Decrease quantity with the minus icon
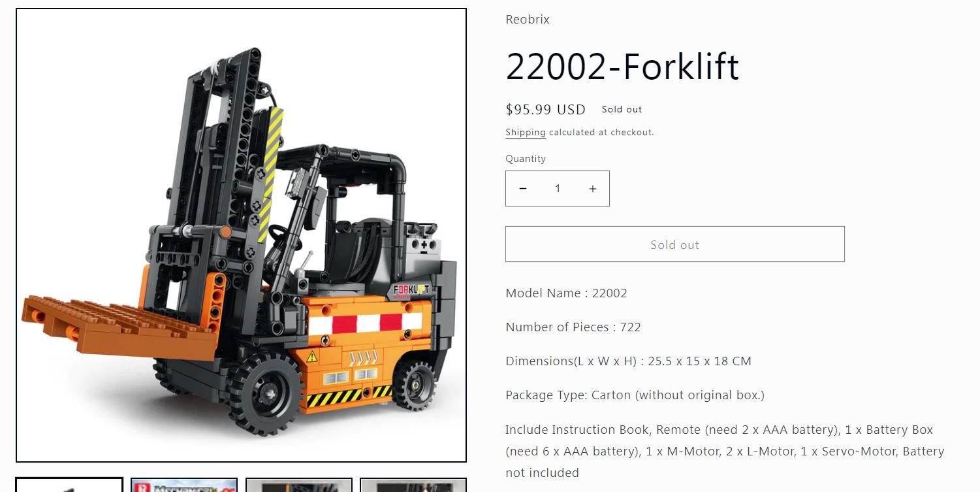Viewport: 980px width, 492px height. (x=522, y=189)
